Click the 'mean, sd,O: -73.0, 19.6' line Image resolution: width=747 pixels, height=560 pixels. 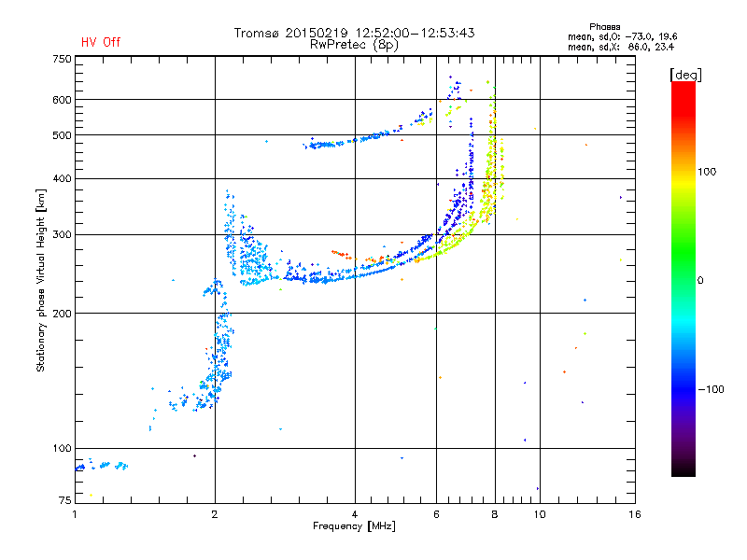click(622, 36)
